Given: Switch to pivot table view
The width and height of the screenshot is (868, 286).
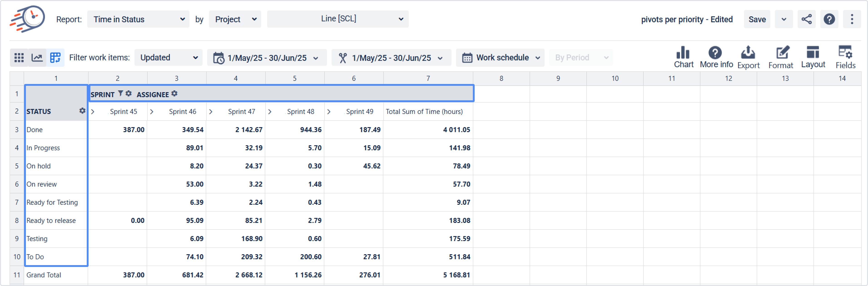Looking at the screenshot, I should [x=55, y=58].
